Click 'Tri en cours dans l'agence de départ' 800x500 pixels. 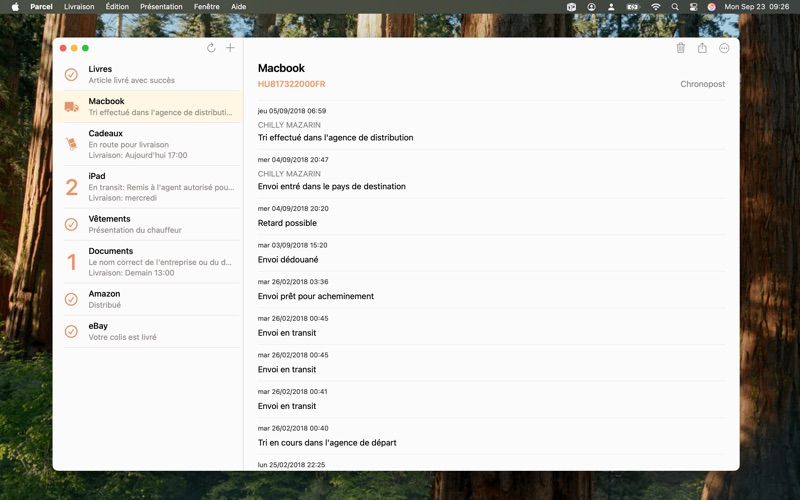pyautogui.click(x=327, y=443)
